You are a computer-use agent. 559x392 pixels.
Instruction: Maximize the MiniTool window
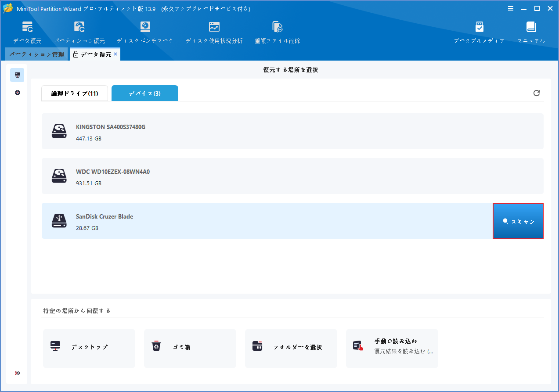(x=537, y=8)
